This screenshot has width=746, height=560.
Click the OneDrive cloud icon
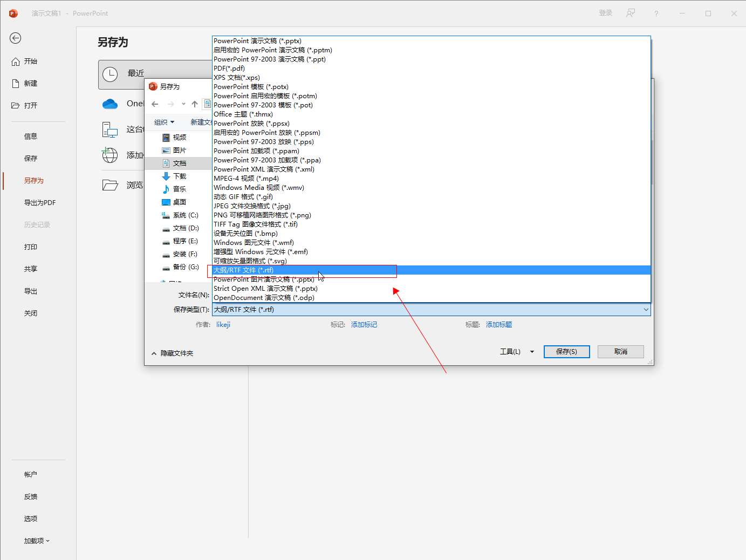point(110,104)
